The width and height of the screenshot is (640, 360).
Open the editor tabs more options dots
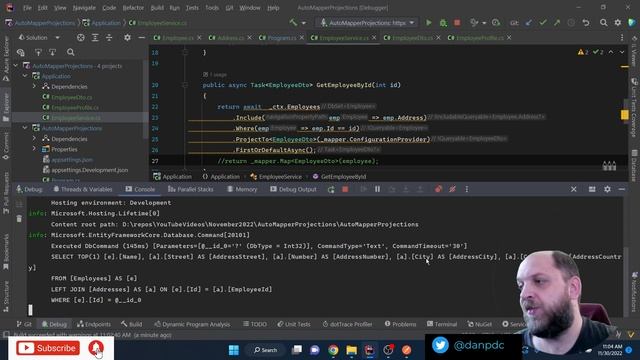[622, 38]
